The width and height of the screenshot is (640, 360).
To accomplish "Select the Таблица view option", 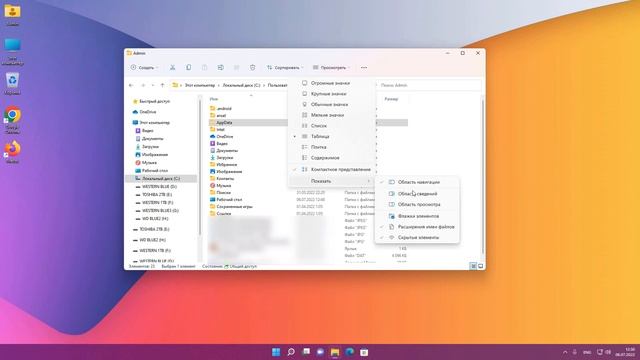I will tap(331, 136).
